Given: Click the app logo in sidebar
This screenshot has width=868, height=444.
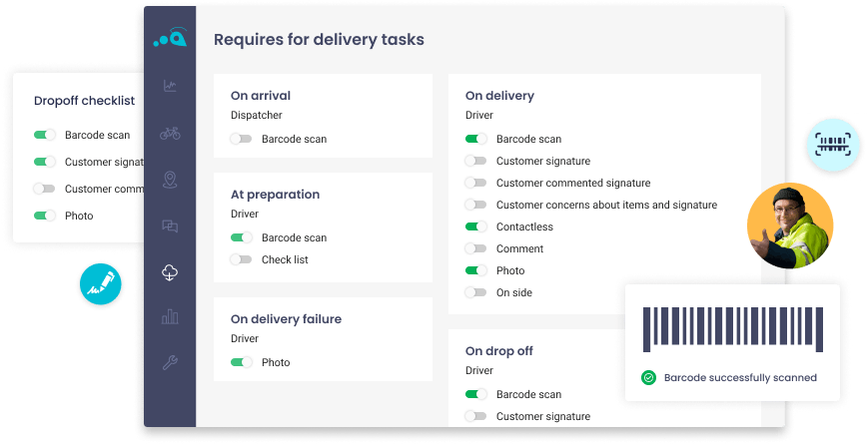Looking at the screenshot, I should (x=170, y=39).
